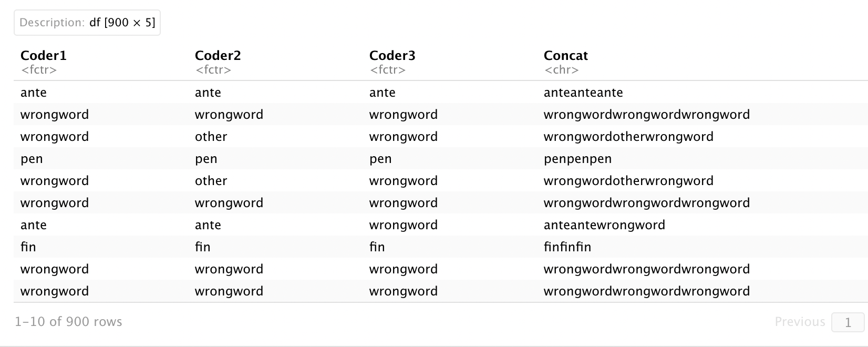
Task: Click 'ante' in first row Coder3
Action: click(383, 93)
